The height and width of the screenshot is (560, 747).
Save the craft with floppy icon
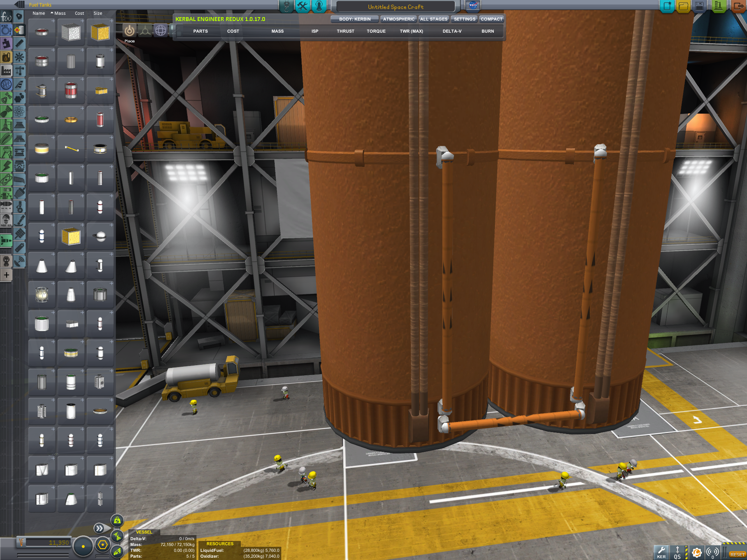click(700, 6)
